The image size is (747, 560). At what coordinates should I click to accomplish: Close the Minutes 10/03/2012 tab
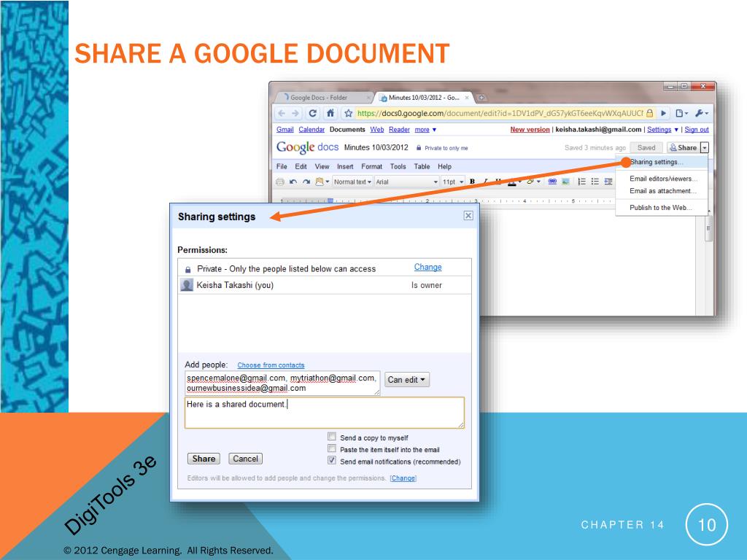467,98
